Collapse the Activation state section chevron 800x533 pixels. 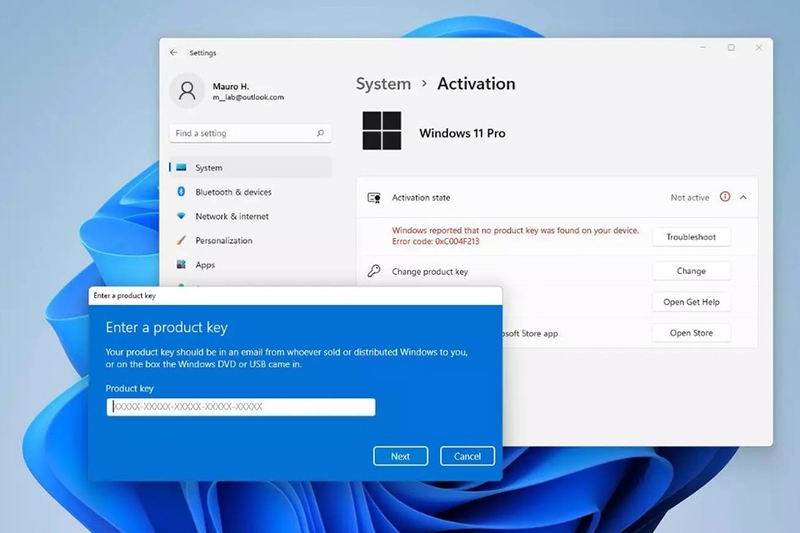743,197
